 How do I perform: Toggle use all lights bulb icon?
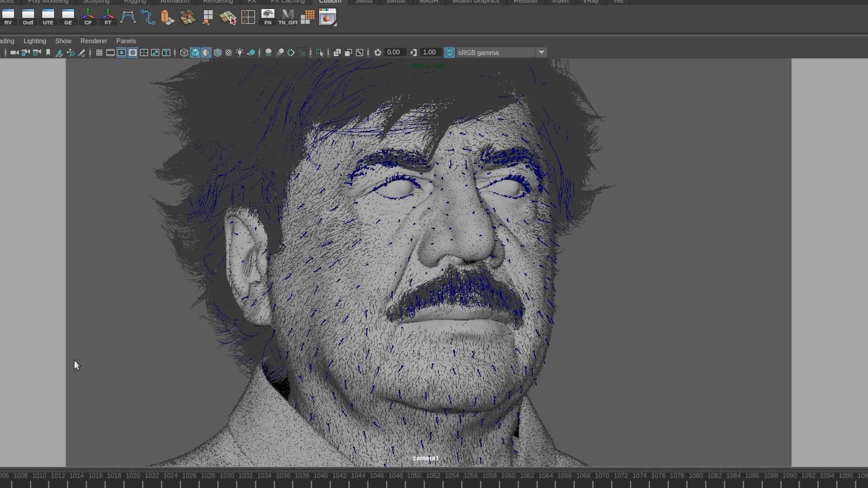click(240, 52)
